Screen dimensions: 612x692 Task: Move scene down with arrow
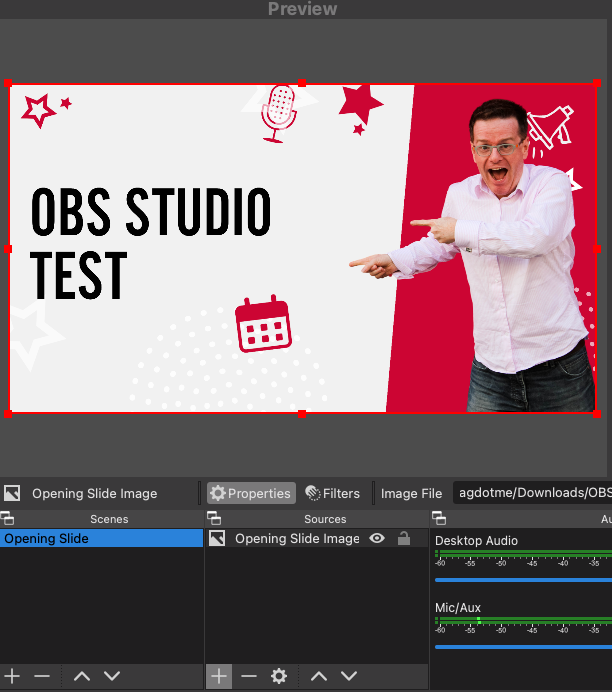112,676
